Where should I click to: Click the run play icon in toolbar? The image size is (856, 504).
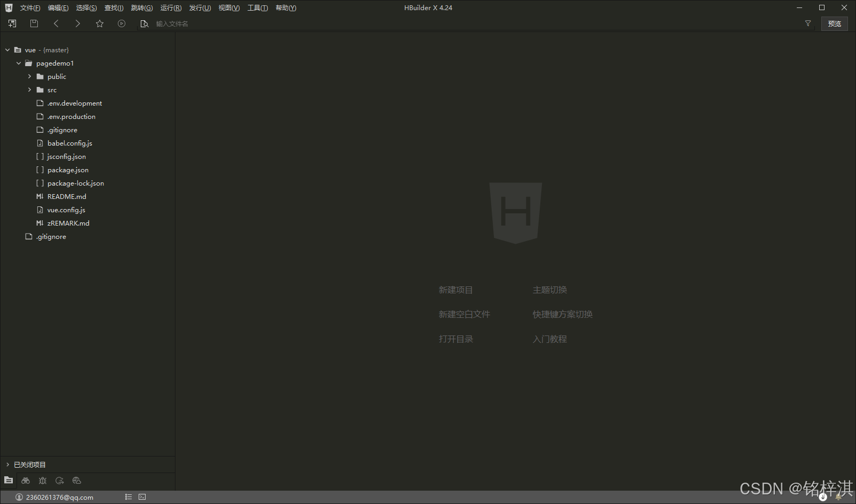122,23
